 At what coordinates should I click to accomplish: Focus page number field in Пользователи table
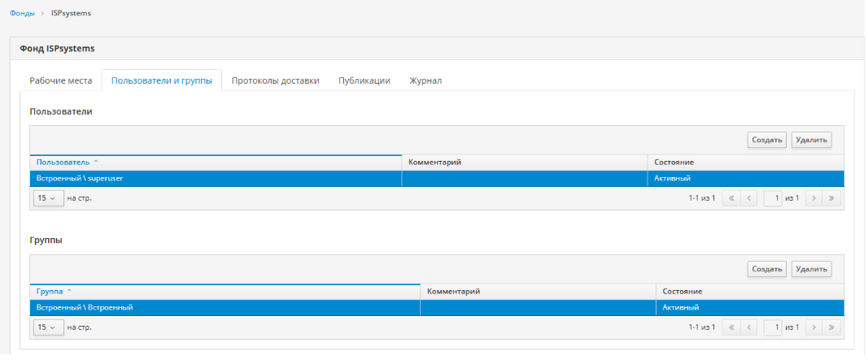point(773,198)
